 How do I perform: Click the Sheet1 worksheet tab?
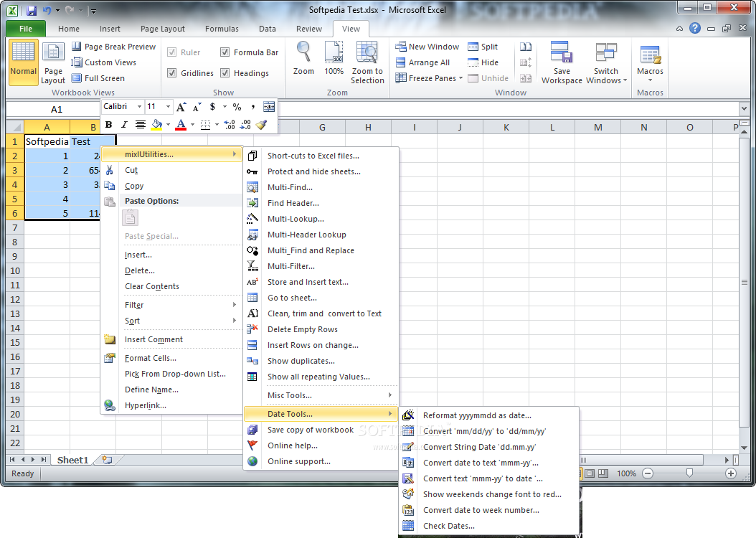click(73, 460)
